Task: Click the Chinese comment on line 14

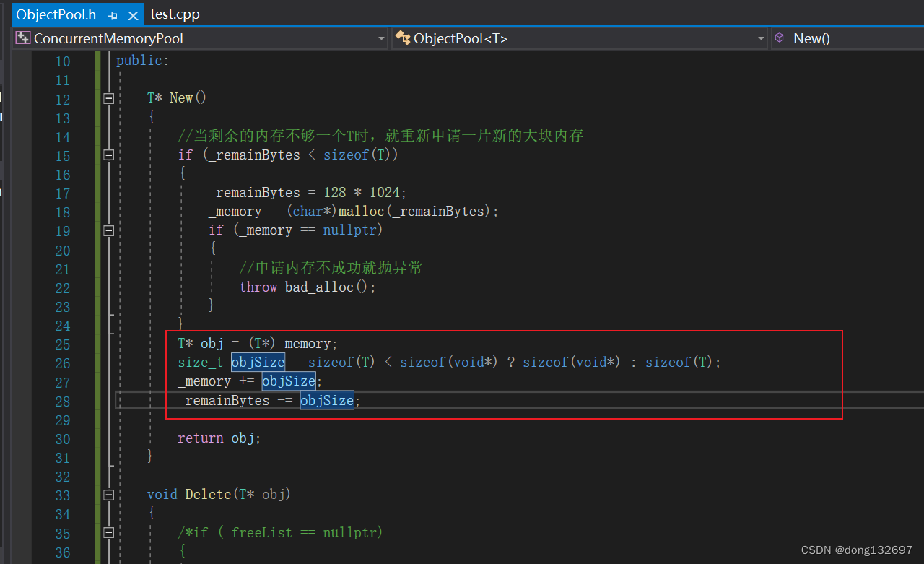Action: pos(380,136)
